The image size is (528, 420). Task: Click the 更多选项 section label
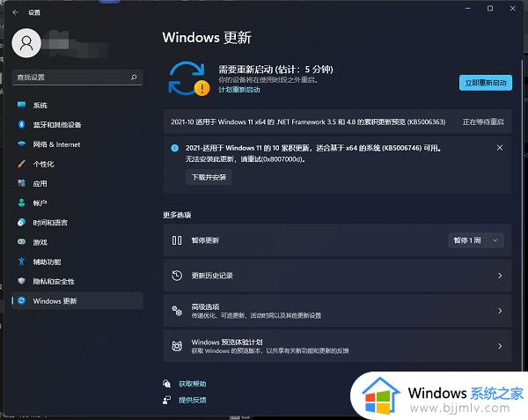tap(177, 215)
